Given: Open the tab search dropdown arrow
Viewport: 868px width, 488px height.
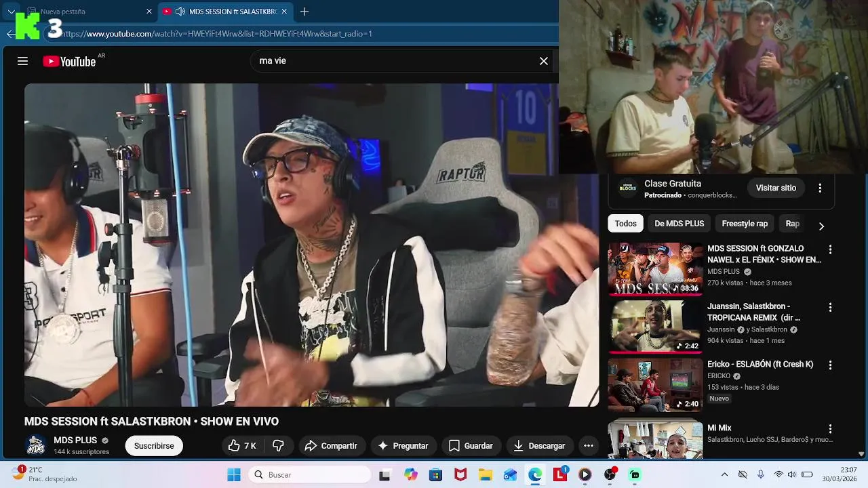Looking at the screenshot, I should click(11, 12).
